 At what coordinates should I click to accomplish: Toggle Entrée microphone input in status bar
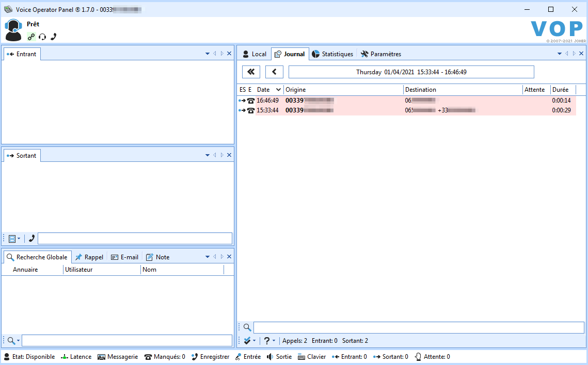coord(248,357)
